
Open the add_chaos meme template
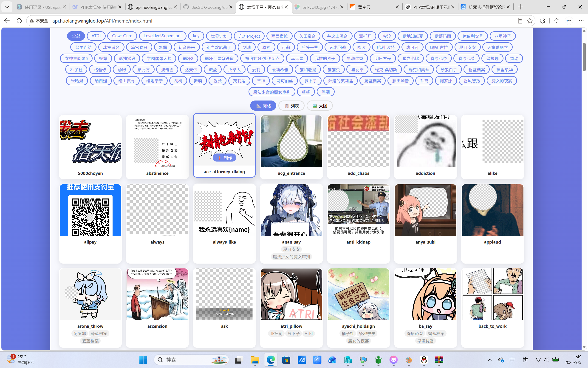pyautogui.click(x=358, y=147)
